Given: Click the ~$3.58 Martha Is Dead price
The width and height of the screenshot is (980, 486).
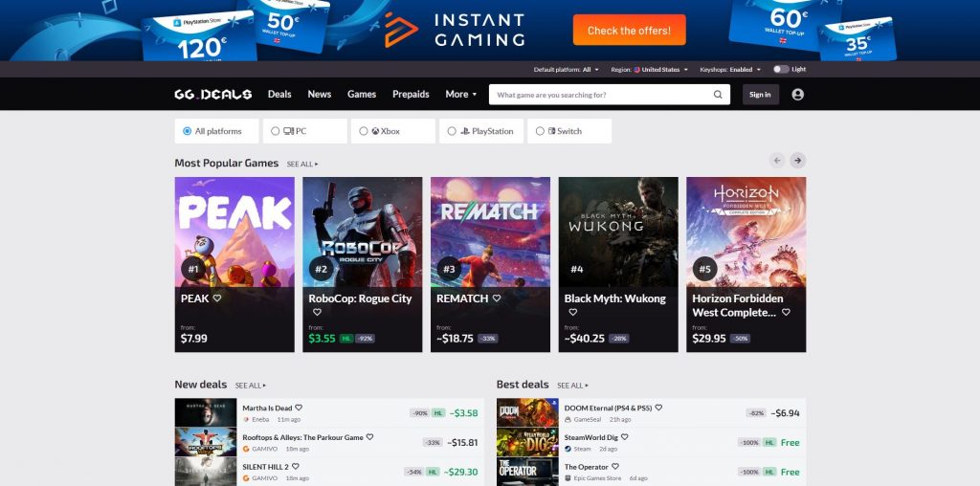Looking at the screenshot, I should (464, 413).
